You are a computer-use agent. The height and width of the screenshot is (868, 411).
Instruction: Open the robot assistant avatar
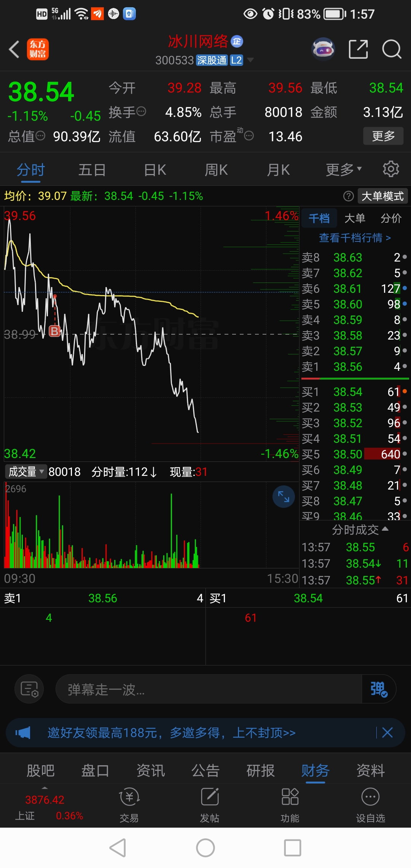[x=323, y=49]
